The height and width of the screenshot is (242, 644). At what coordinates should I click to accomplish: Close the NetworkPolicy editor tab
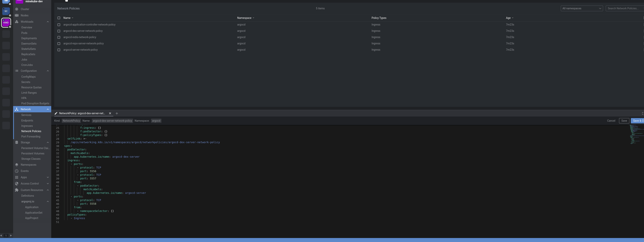(110, 113)
